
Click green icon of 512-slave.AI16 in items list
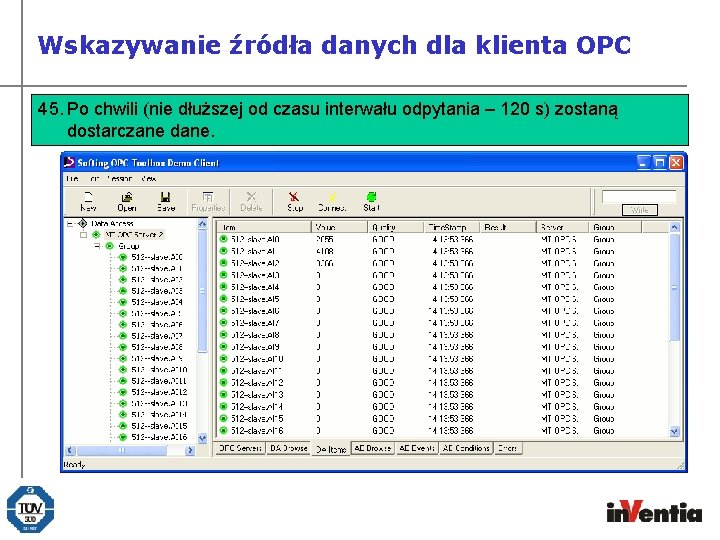224,431
